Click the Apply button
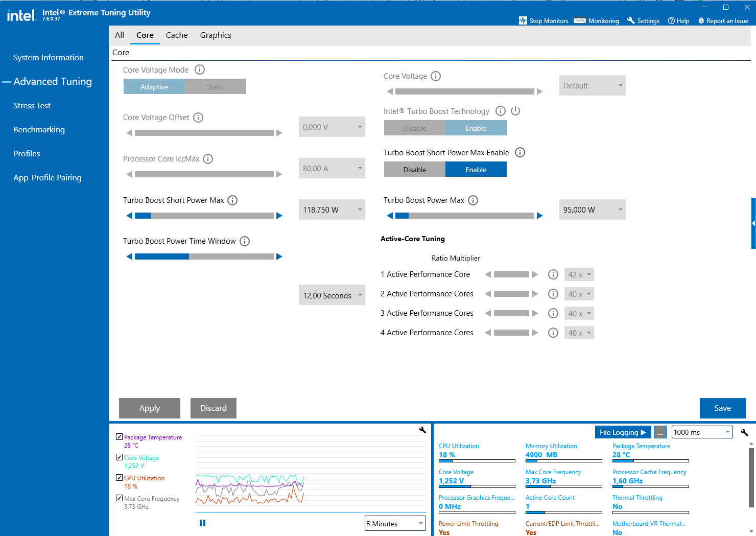 pyautogui.click(x=150, y=408)
